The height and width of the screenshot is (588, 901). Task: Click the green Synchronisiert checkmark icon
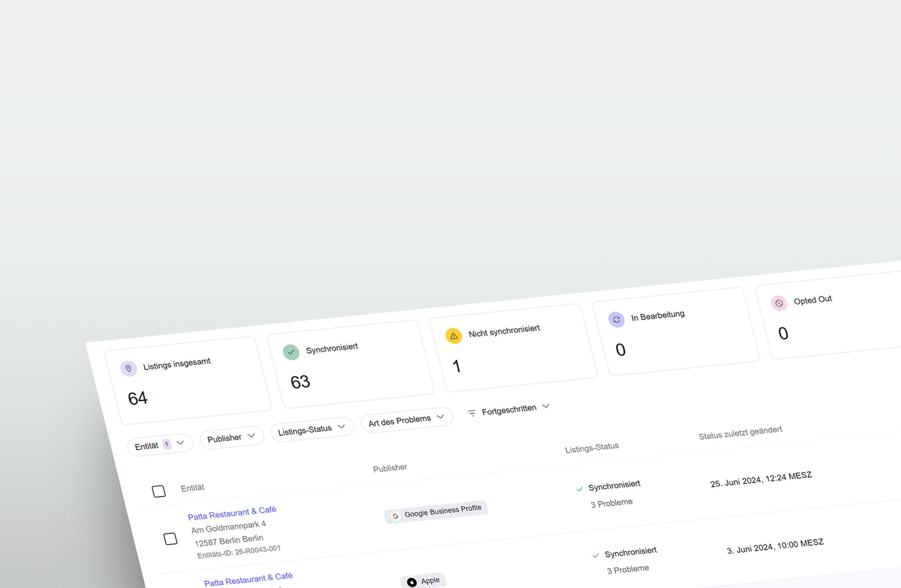(x=291, y=352)
